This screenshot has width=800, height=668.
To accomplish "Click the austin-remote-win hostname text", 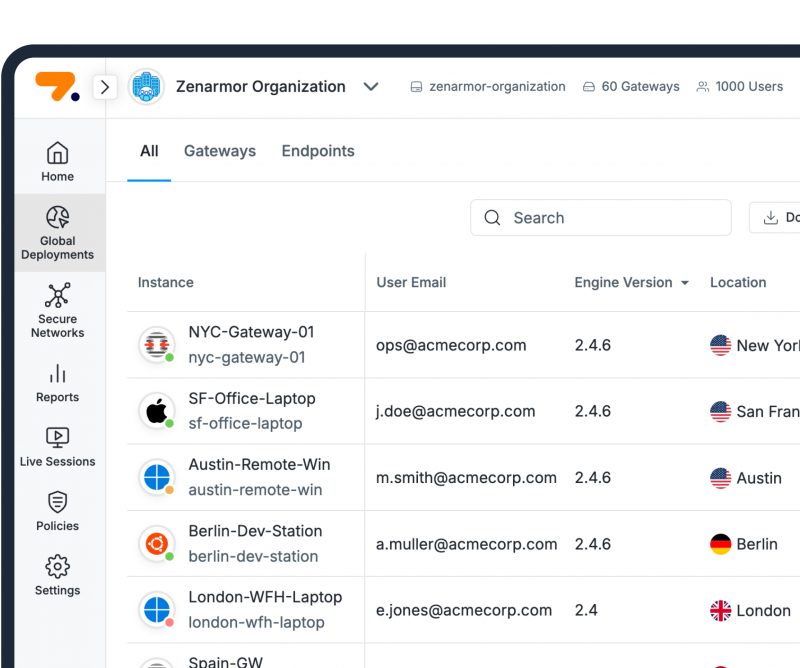I will pos(255,490).
